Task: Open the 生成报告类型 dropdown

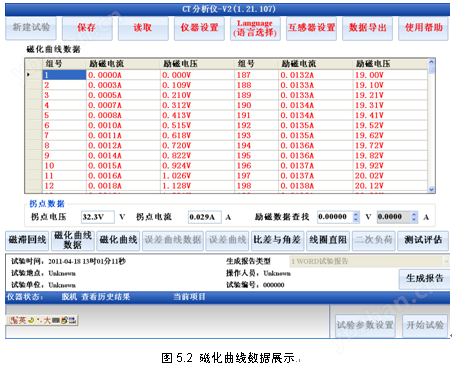Action: [x=370, y=261]
